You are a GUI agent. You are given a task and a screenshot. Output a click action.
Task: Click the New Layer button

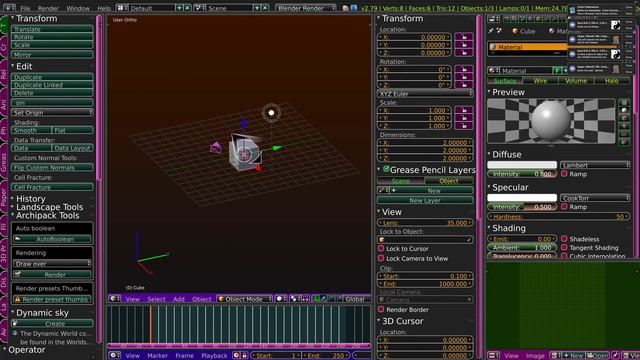pos(425,200)
